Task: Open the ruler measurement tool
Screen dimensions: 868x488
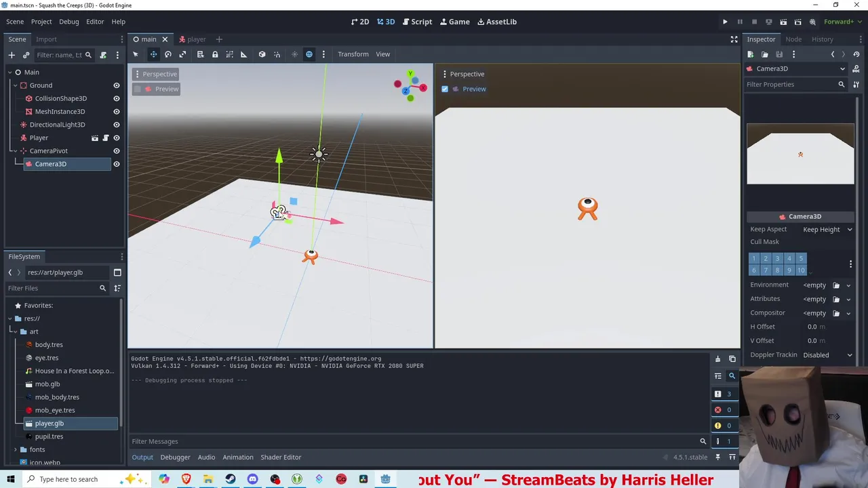Action: click(243, 54)
